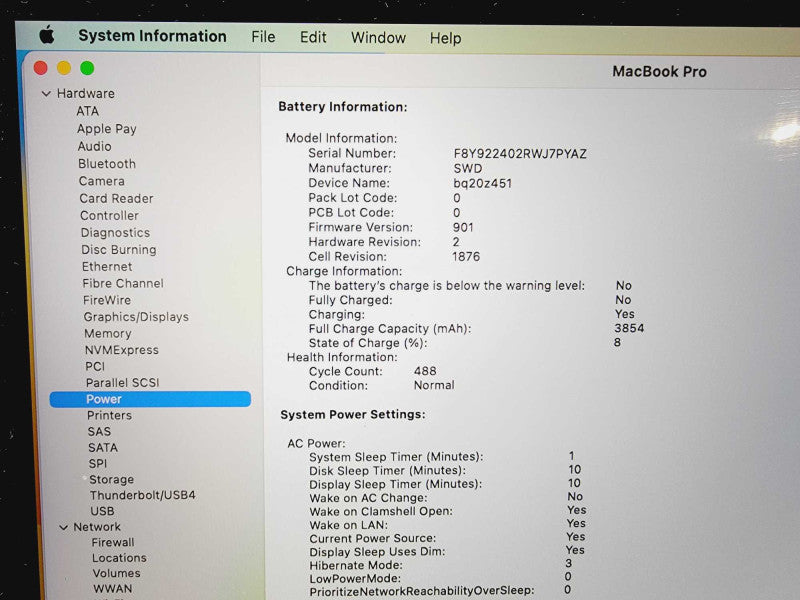
Task: Open the System Information app menu
Action: (152, 36)
